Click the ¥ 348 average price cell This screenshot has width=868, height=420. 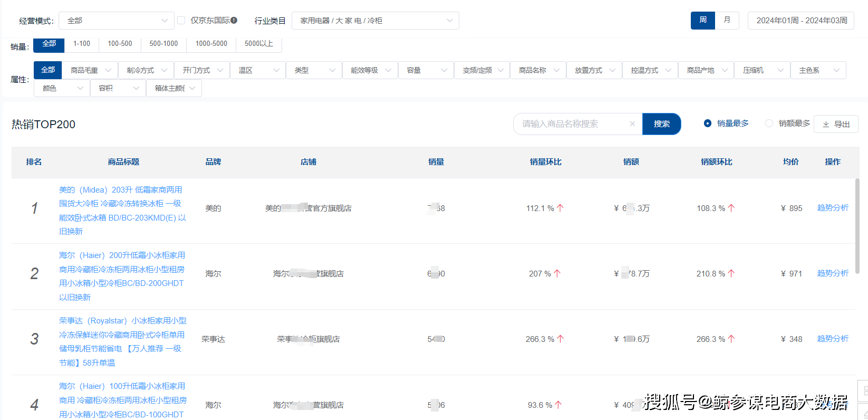click(x=791, y=339)
